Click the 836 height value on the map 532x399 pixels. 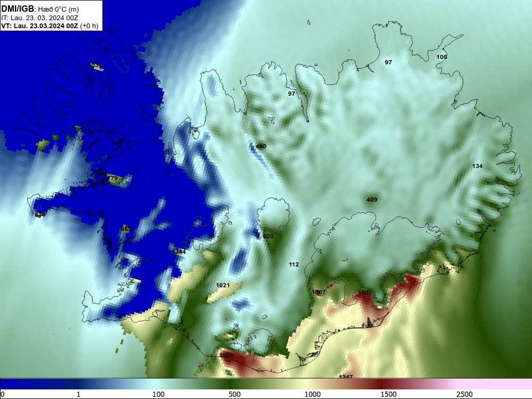(40, 214)
